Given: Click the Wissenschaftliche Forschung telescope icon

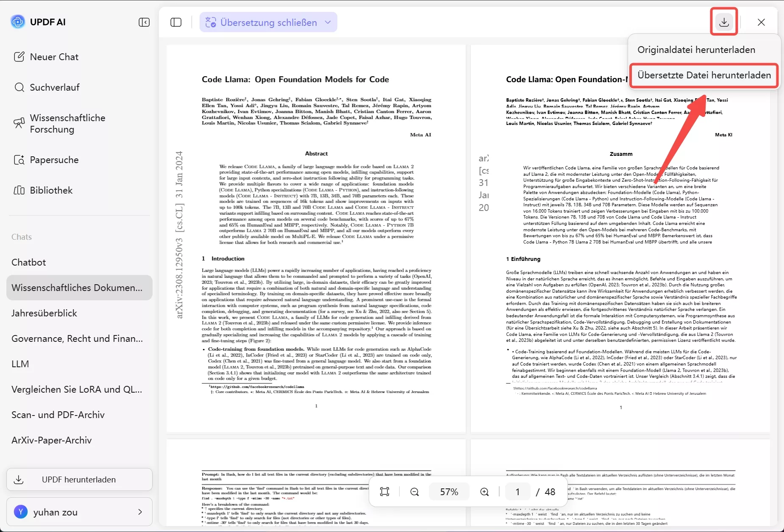Looking at the screenshot, I should click(19, 123).
